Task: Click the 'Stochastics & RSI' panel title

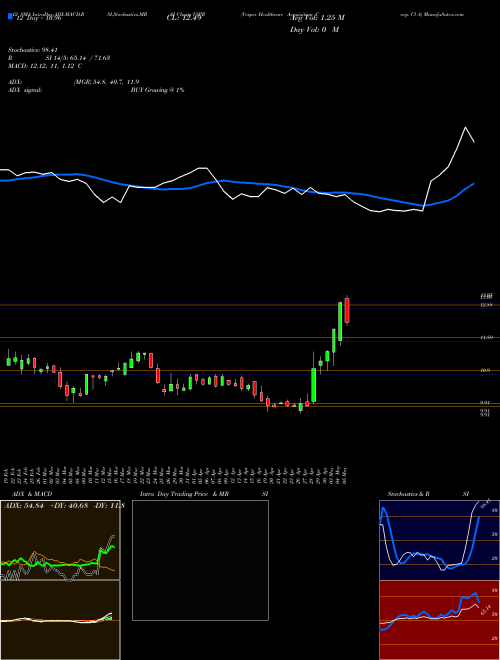Action: [428, 494]
